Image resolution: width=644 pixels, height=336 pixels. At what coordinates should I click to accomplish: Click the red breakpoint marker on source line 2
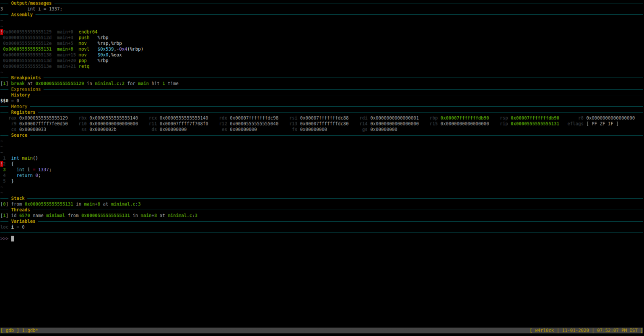(x=2, y=164)
